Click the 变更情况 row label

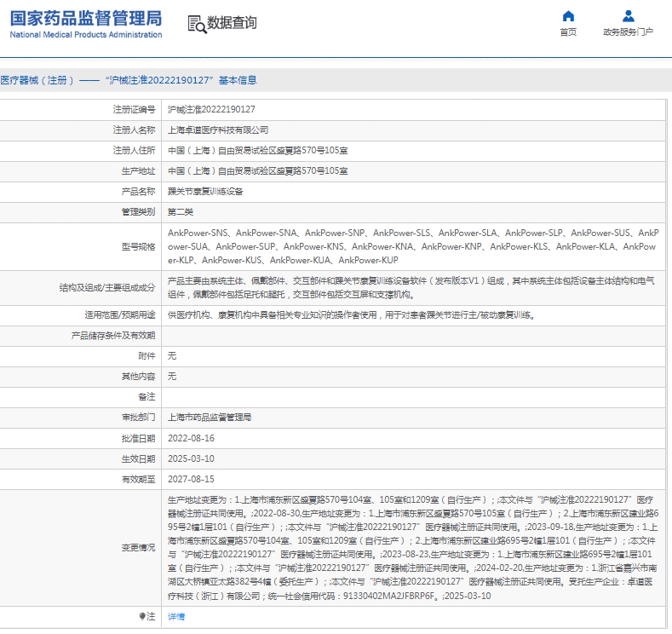[139, 548]
